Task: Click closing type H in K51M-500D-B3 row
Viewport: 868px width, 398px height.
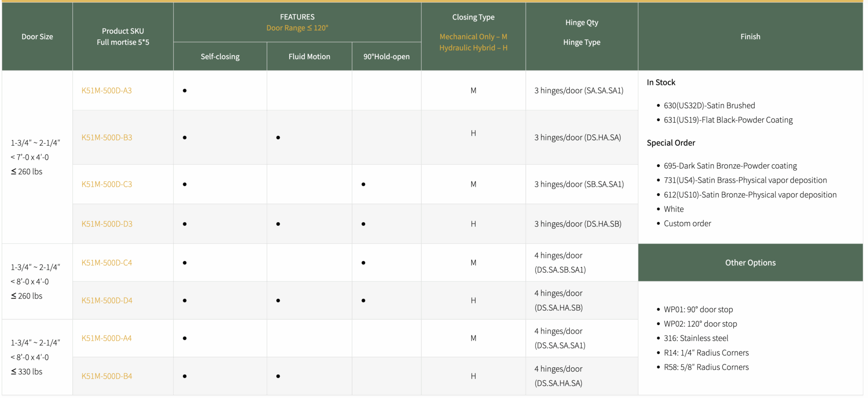Action: [473, 133]
